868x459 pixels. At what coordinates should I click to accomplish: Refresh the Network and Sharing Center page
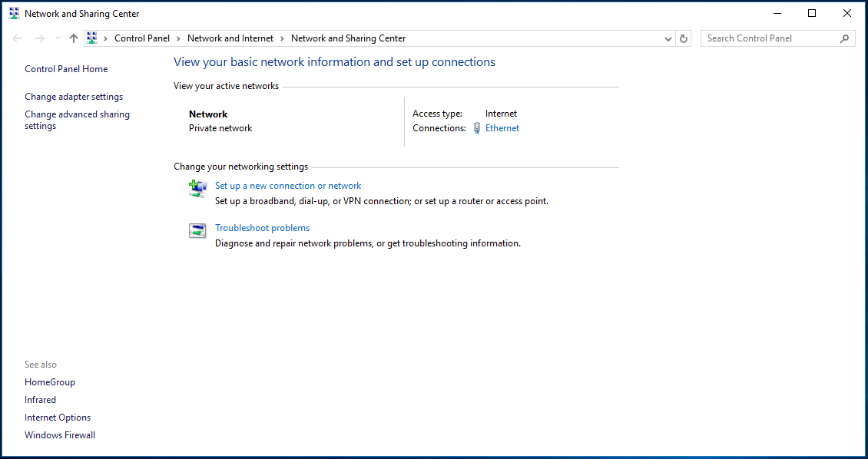(x=684, y=38)
